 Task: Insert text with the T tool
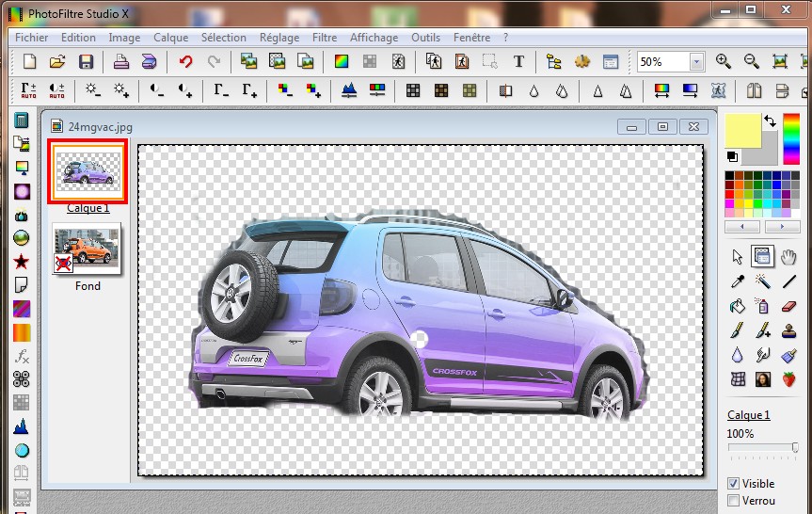point(517,62)
